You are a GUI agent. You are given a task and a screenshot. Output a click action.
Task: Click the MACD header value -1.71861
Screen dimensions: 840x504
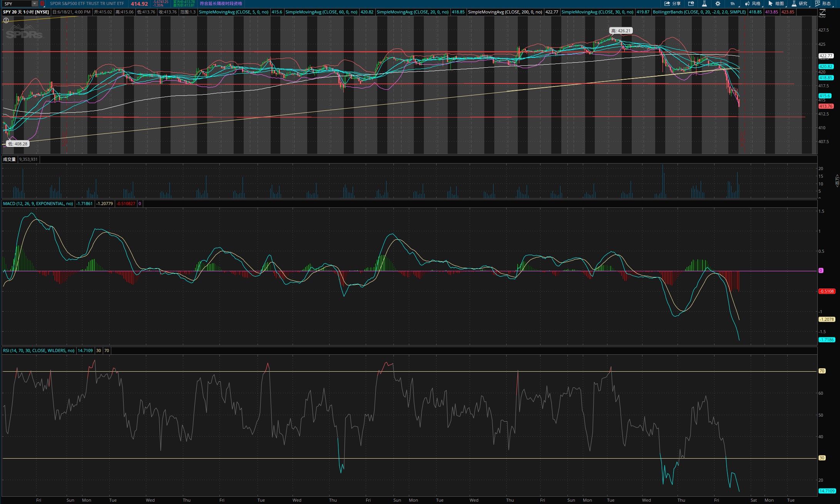[x=84, y=204]
